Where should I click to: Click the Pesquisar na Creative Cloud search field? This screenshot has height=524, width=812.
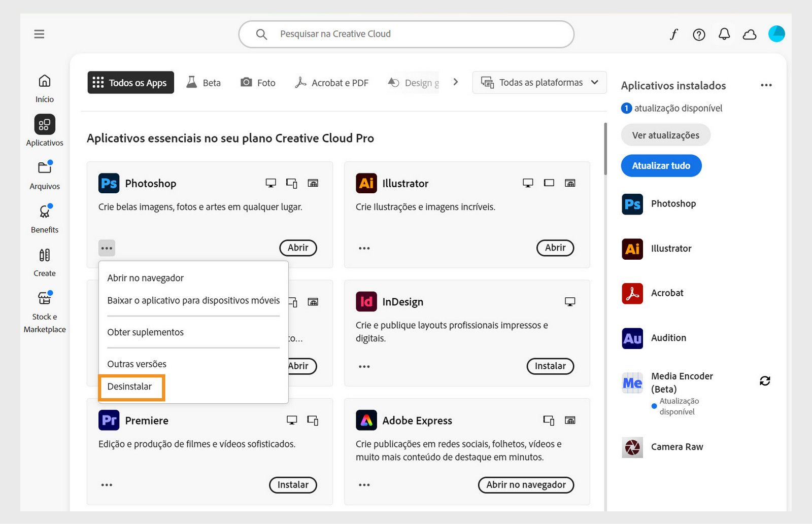tap(406, 34)
